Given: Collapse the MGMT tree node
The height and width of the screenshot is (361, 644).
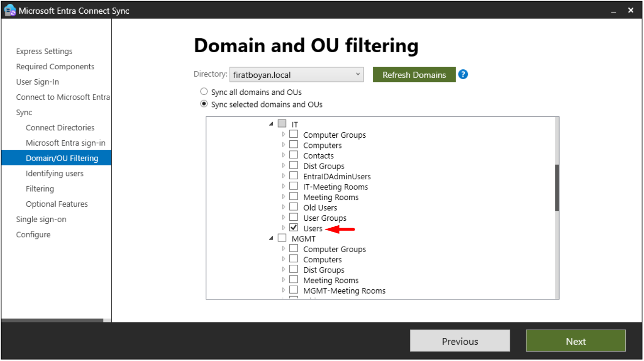Looking at the screenshot, I should point(271,239).
